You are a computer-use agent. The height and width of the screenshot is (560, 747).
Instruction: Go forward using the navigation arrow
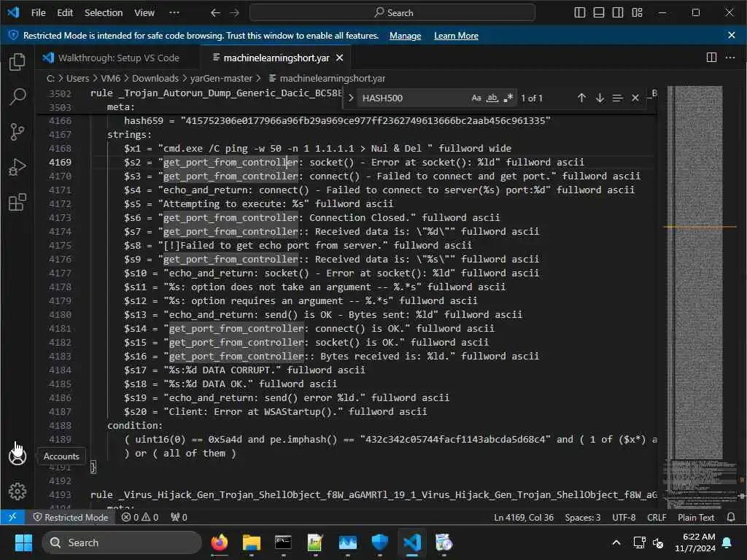[235, 13]
